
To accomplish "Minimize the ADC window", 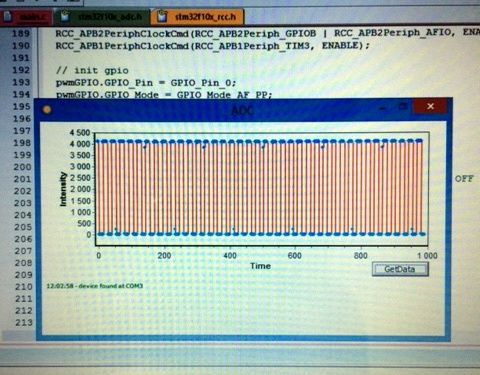I will pos(383,108).
